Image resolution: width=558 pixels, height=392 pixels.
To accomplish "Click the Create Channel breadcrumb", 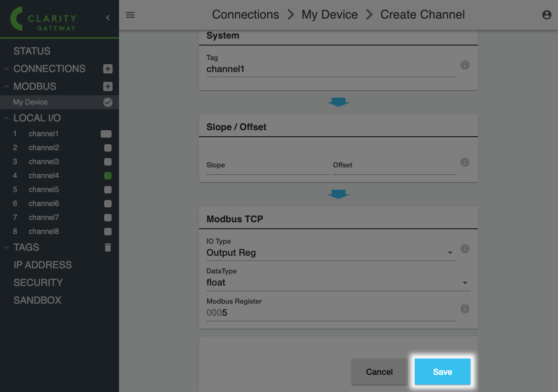I will click(x=423, y=15).
